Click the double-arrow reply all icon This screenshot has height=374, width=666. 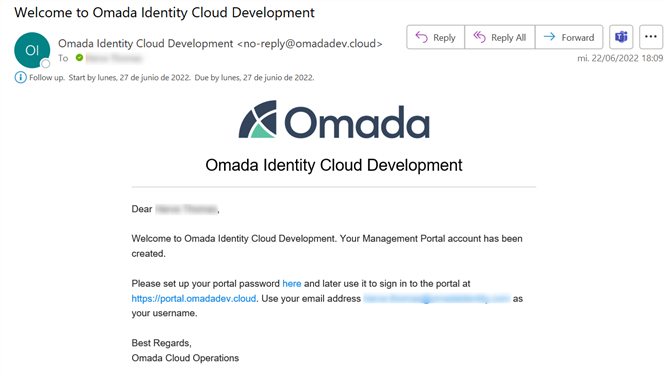click(479, 37)
